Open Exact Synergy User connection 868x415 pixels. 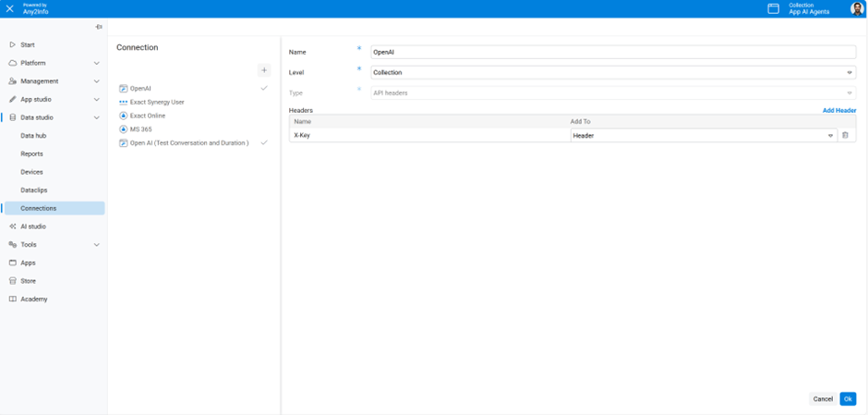(x=156, y=103)
